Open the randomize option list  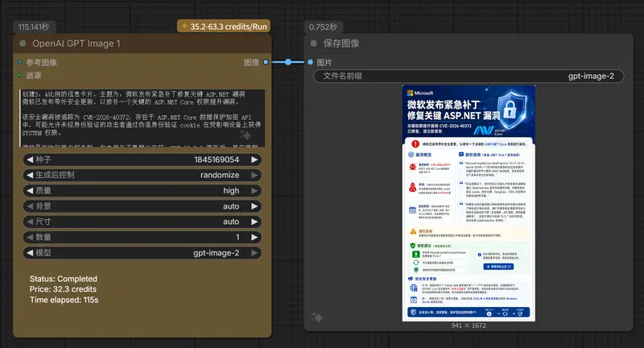coord(220,175)
